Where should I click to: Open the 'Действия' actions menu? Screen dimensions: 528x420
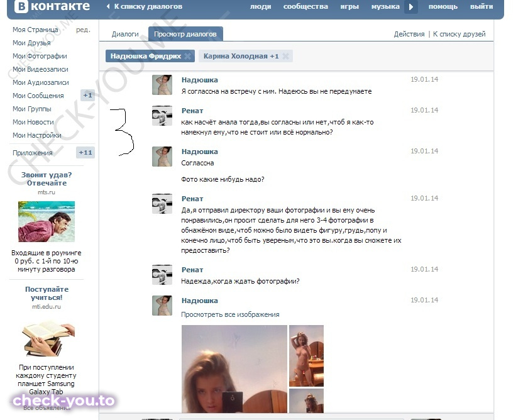click(x=409, y=34)
